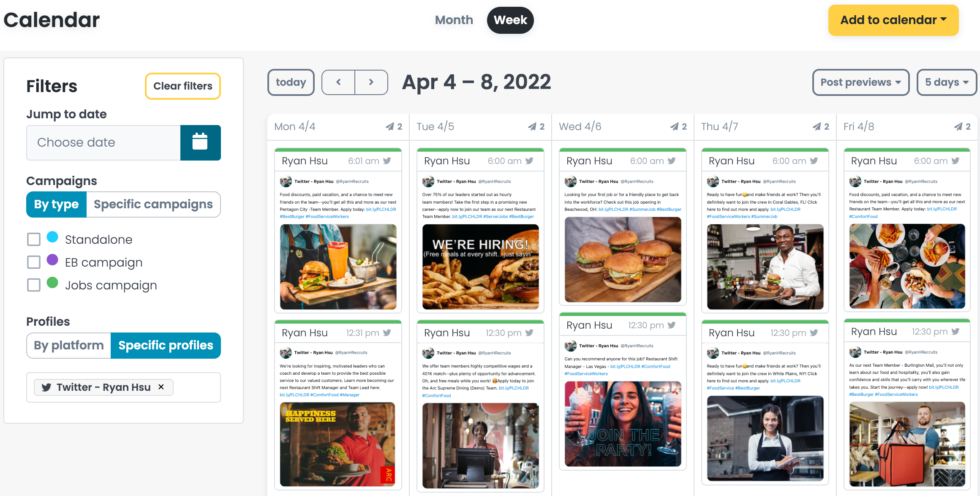This screenshot has width=980, height=496.
Task: Select the Specific campaigns tab
Action: pos(153,204)
